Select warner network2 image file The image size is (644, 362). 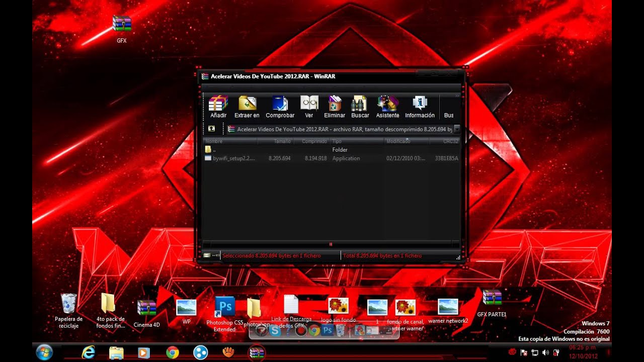pyautogui.click(x=448, y=311)
